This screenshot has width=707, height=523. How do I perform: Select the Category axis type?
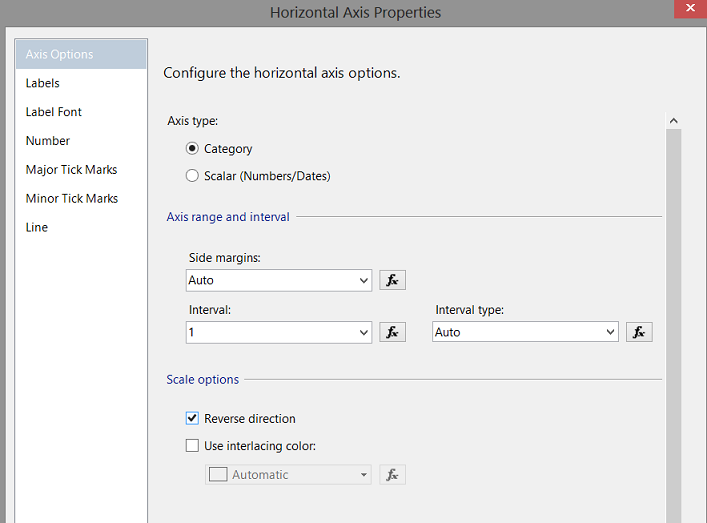pos(193,149)
